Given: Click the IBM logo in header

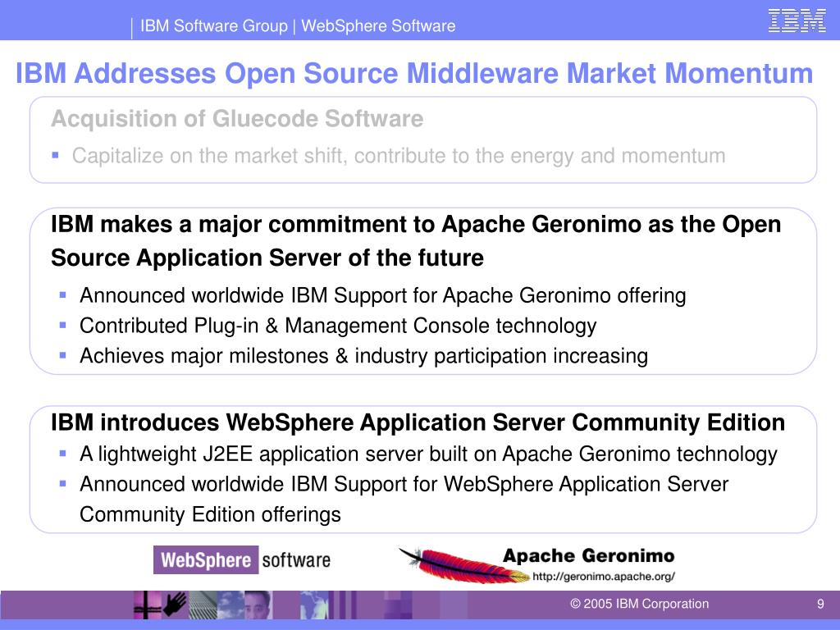Looking at the screenshot, I should (x=797, y=21).
